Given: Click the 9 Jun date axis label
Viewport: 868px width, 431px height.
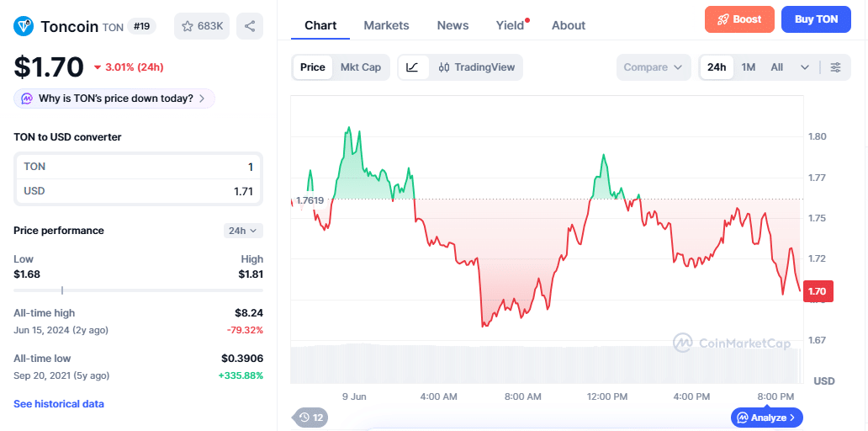Looking at the screenshot, I should (354, 396).
